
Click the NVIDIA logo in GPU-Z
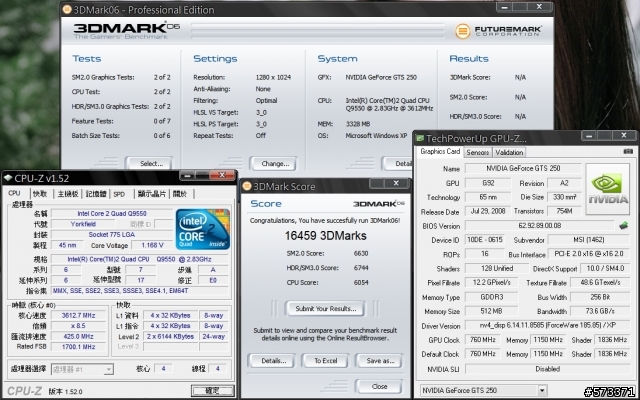click(x=608, y=189)
